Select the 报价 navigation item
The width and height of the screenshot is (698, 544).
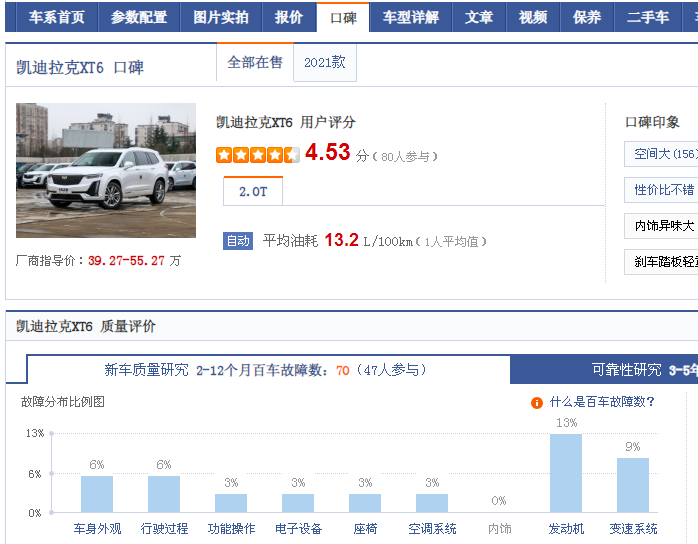pos(289,18)
